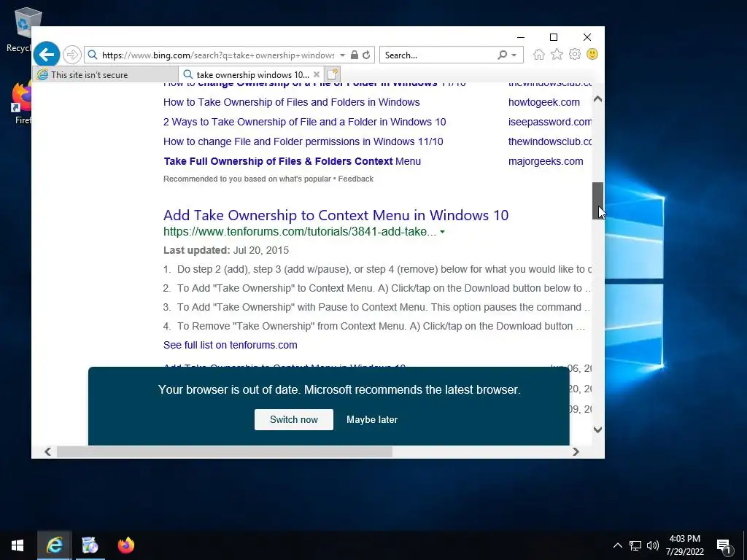Click the Internet Explorer back arrow
This screenshot has height=560, width=747.
click(47, 55)
